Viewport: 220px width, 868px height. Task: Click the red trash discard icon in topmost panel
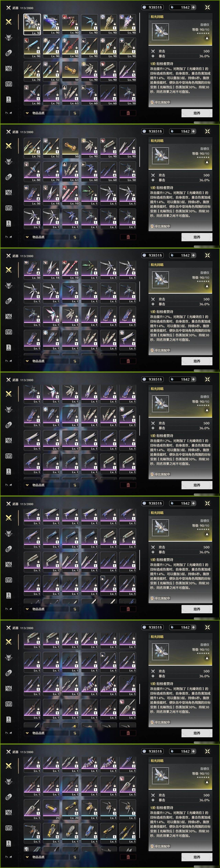point(128,113)
